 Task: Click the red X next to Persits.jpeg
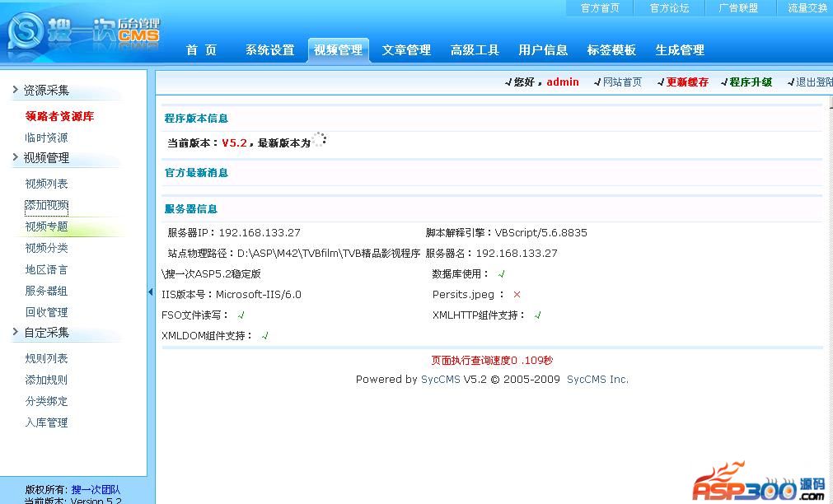point(517,294)
